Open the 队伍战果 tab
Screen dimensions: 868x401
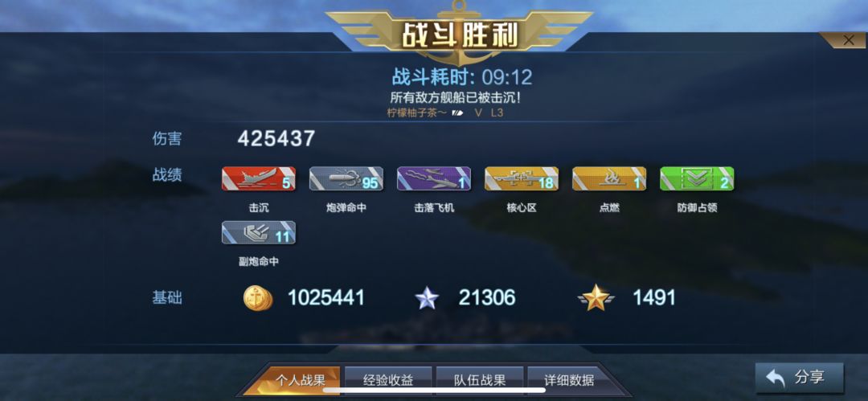point(479,380)
